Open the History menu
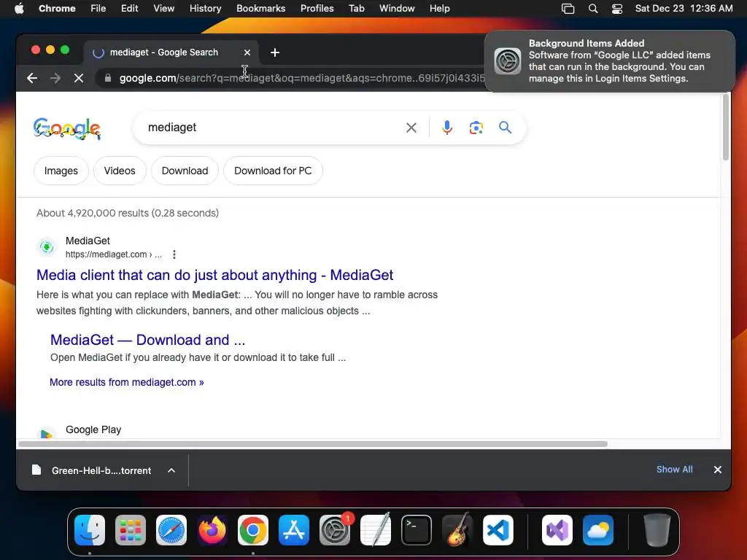 coord(205,9)
